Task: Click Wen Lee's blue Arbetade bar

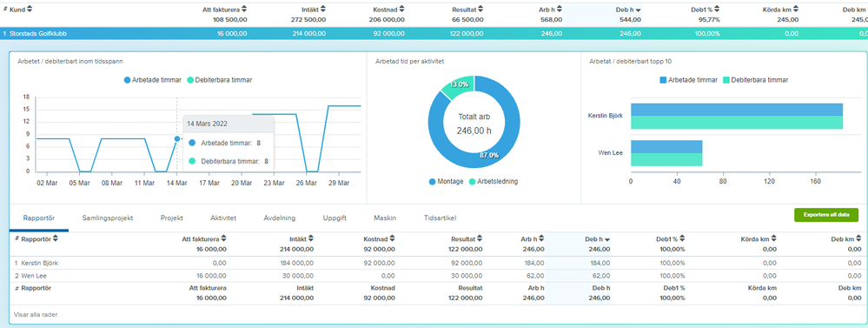Action: (x=666, y=147)
